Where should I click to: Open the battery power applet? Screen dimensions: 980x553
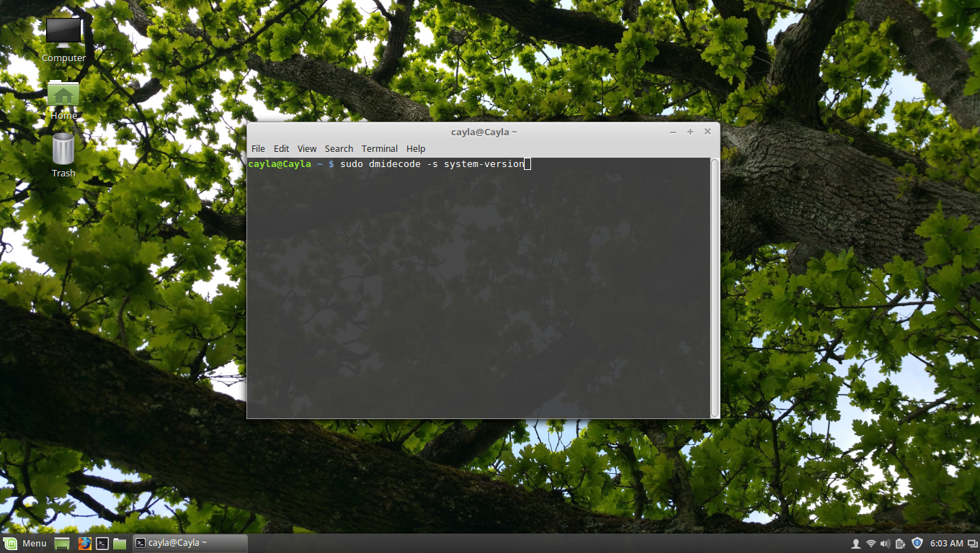[900, 544]
